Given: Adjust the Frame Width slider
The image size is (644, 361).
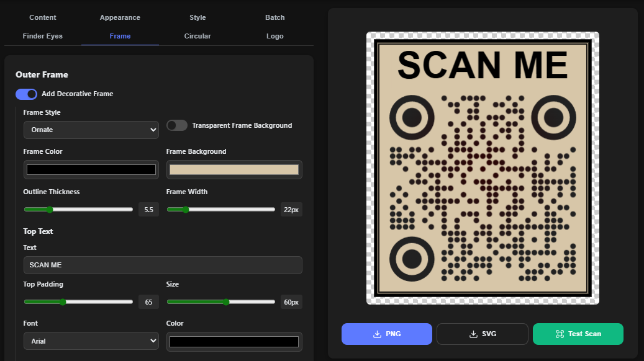Looking at the screenshot, I should [x=221, y=210].
